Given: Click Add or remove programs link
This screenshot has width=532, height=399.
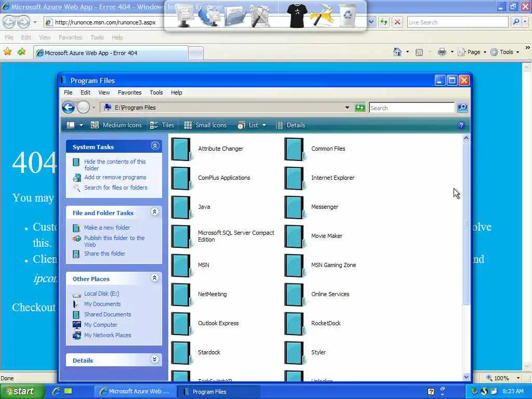Looking at the screenshot, I should pyautogui.click(x=115, y=178).
